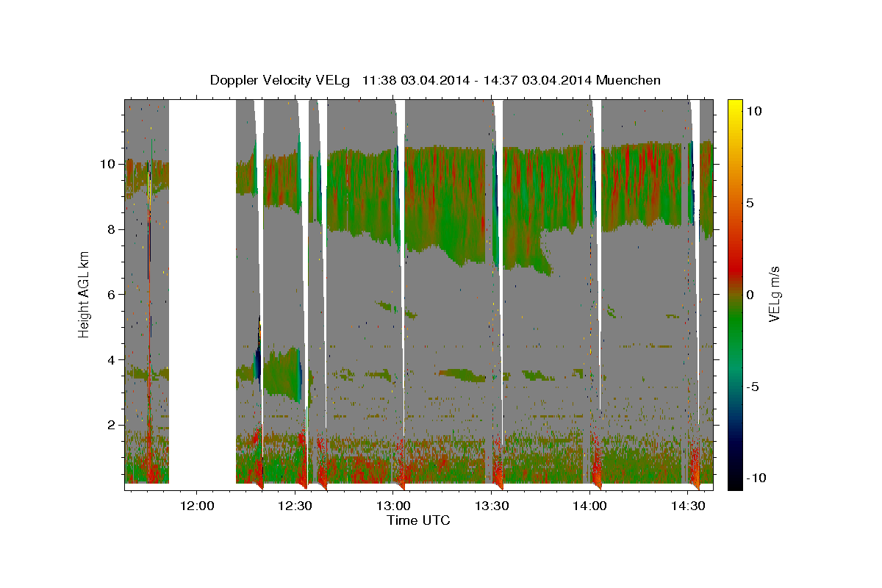The width and height of the screenshot is (882, 588).
Task: Click the 13:00 time tick label
Action: tap(393, 505)
